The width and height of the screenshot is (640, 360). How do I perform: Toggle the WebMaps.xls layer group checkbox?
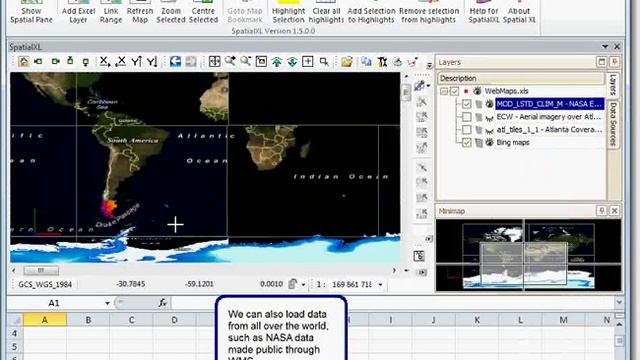(454, 91)
